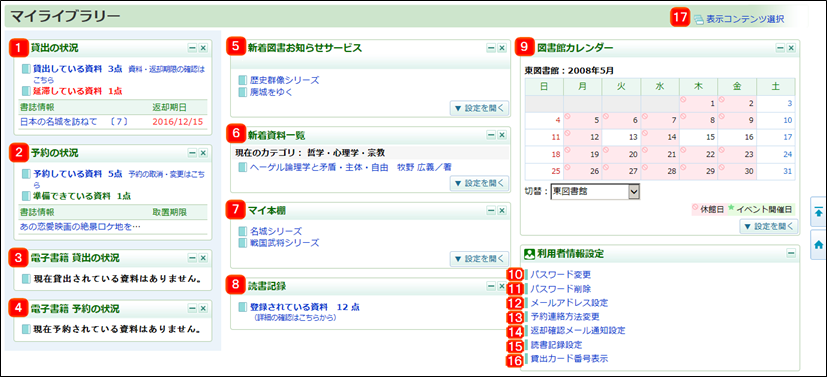Minimize the 読書記録 panel
Viewport: 827px width, 377px height.
coord(491,286)
